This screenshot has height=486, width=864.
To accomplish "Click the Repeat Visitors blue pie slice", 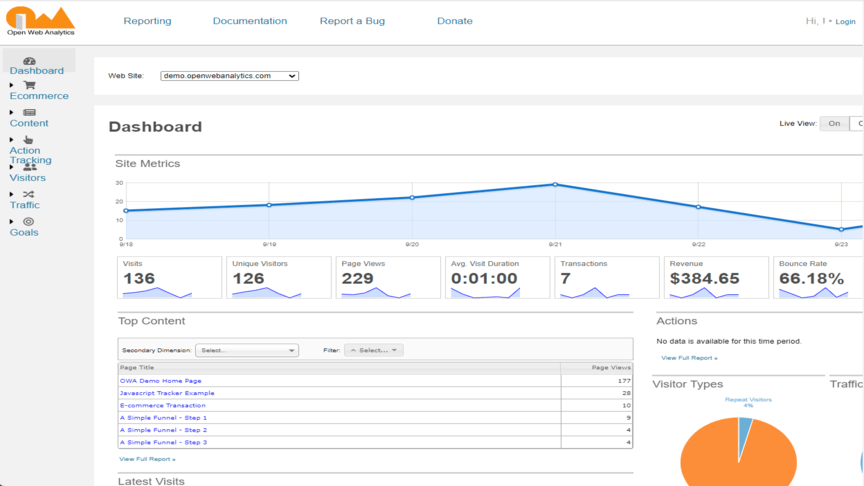I will (744, 434).
